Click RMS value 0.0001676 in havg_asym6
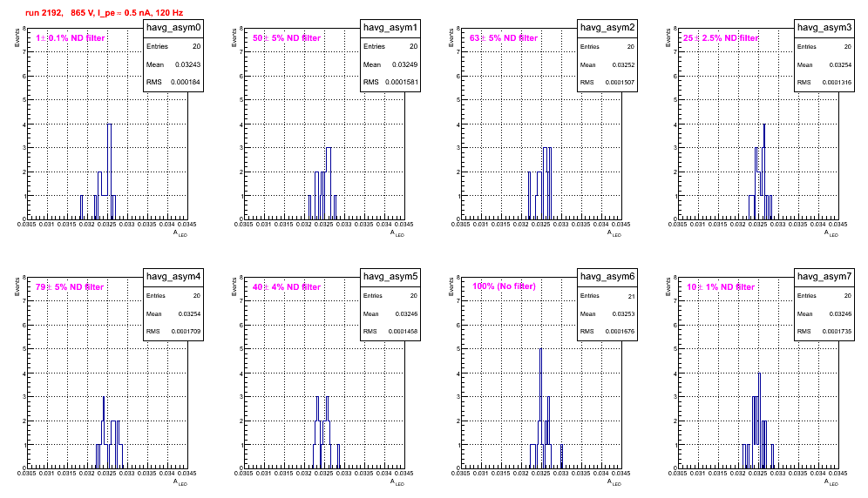Viewport: 868px width, 498px height. 620,332
